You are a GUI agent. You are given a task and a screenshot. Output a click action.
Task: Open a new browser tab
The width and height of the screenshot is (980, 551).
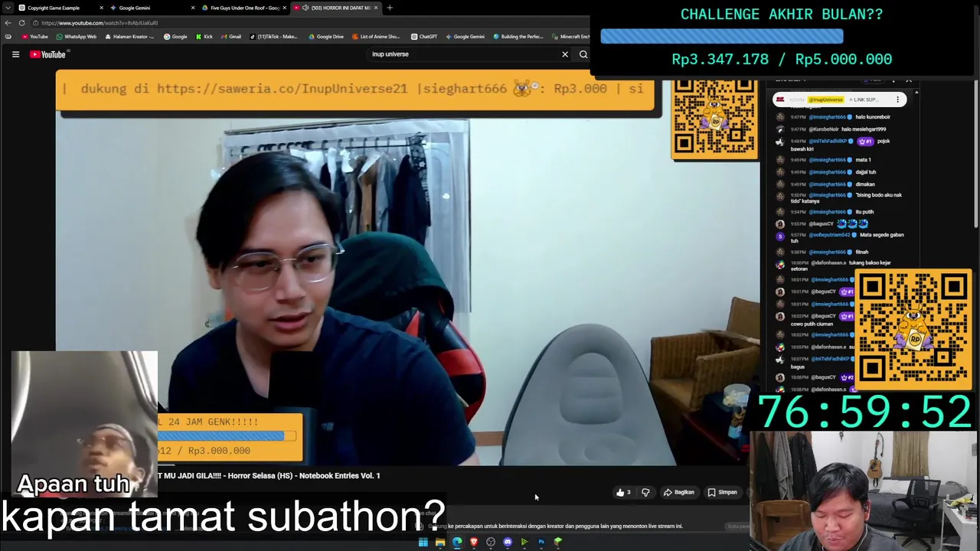[390, 8]
